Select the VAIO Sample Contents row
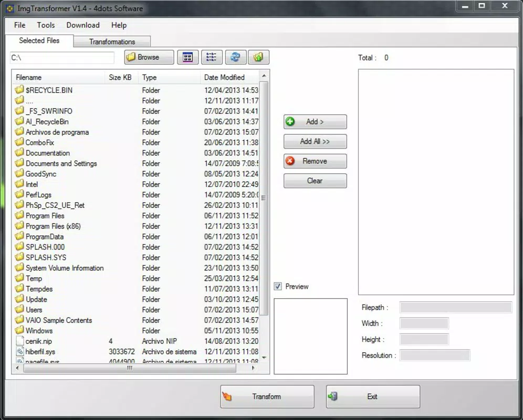523x420 pixels. click(x=136, y=320)
